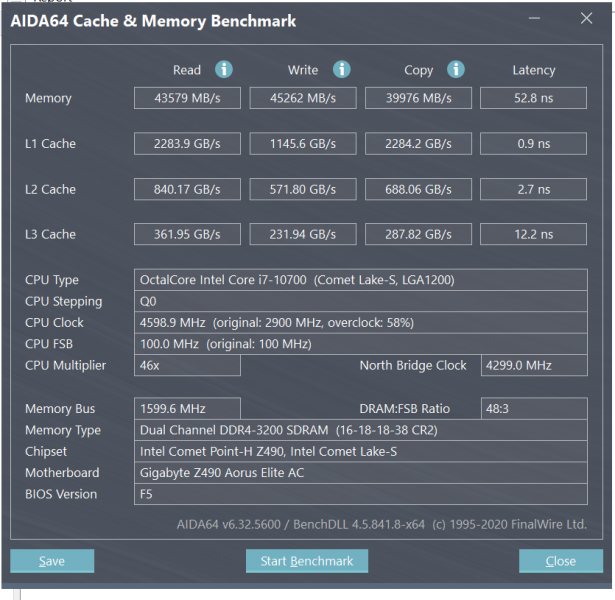
Task: Click the info icon beside Copy
Action: (x=457, y=69)
